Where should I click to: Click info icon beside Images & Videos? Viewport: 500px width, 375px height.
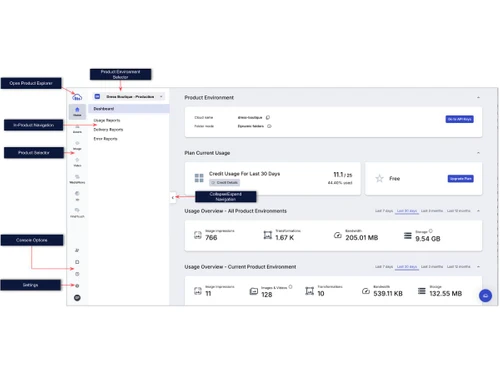290,287
